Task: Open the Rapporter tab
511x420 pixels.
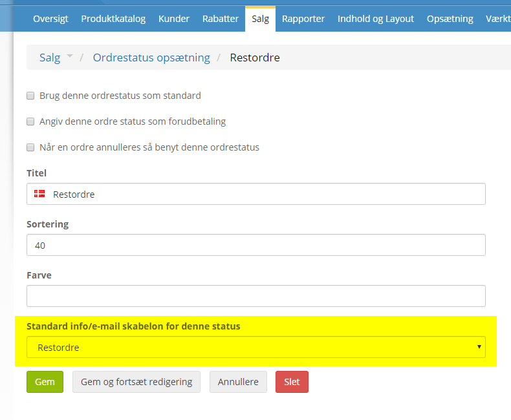Action: (x=303, y=19)
